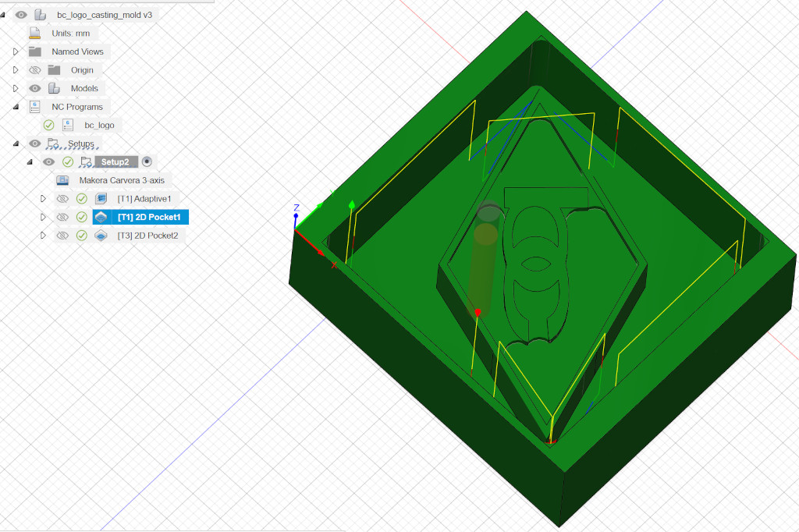The image size is (799, 532).
Task: Collapse the Setup2 node
Action: pos(30,161)
